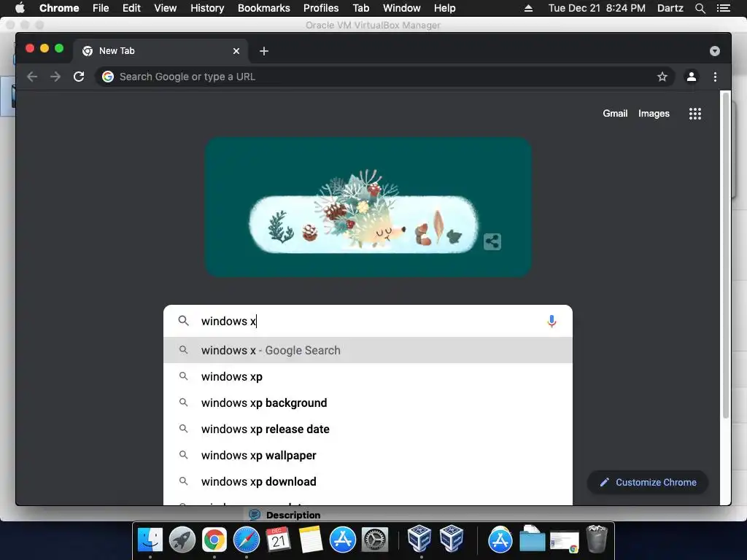747x560 pixels.
Task: Select suggestion 'windows xp release date'
Action: coord(368,429)
